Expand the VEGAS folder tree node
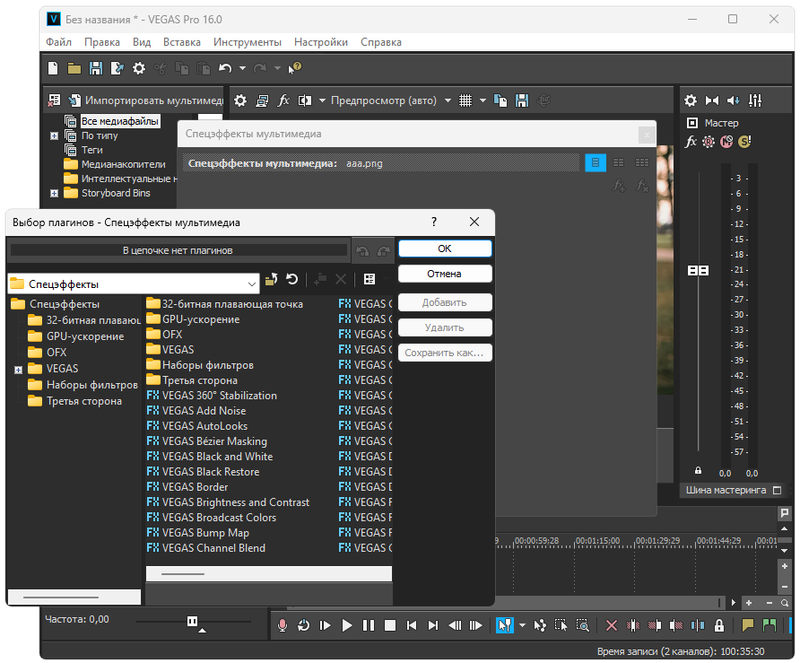800x663 pixels. (18, 369)
